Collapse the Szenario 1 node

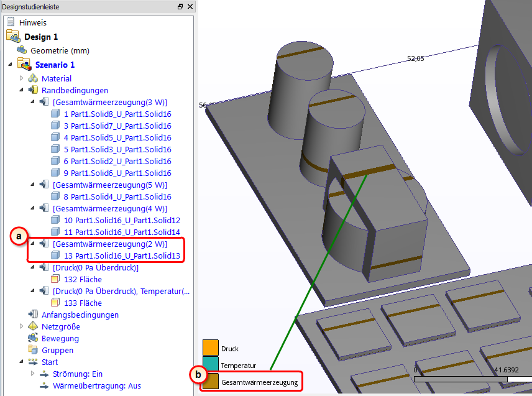tap(10, 64)
